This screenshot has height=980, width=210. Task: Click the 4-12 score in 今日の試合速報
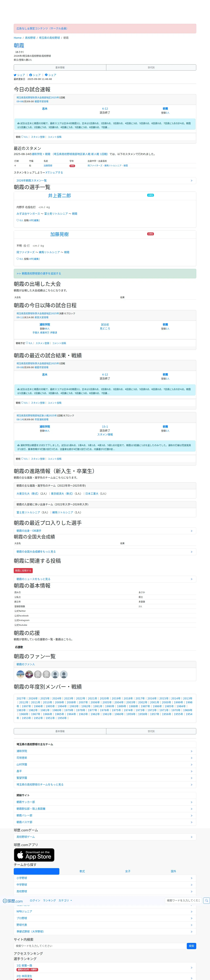pos(105,108)
